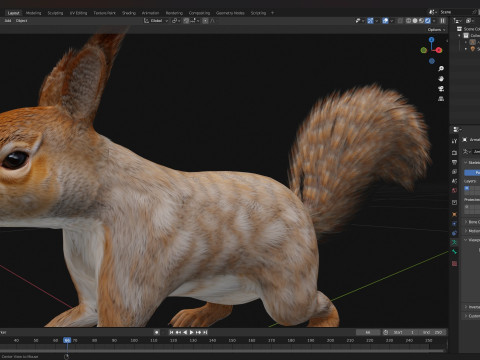The height and width of the screenshot is (360, 480).
Task: Open the properties editor type dropdown
Action: click(457, 129)
